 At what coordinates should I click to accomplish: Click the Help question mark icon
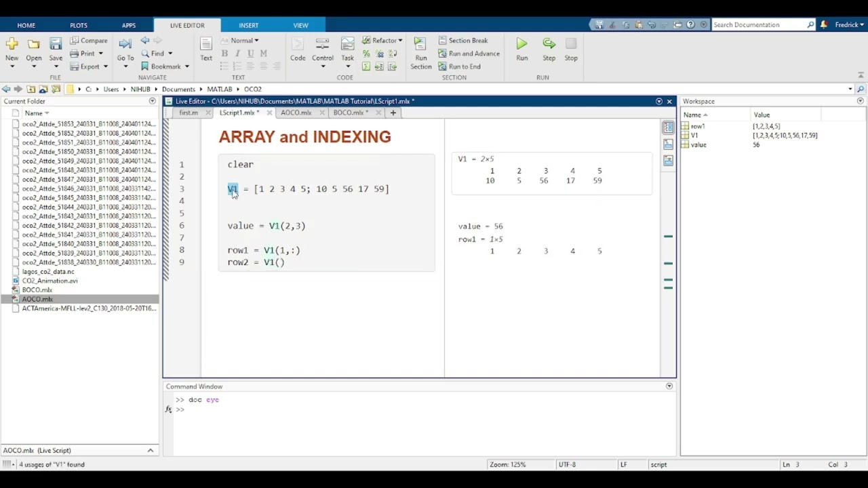pos(690,24)
